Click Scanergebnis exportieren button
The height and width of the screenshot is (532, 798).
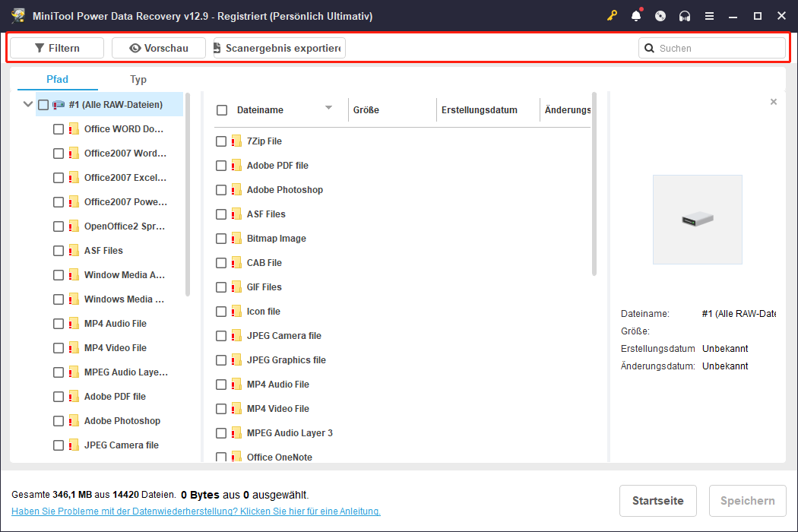280,48
